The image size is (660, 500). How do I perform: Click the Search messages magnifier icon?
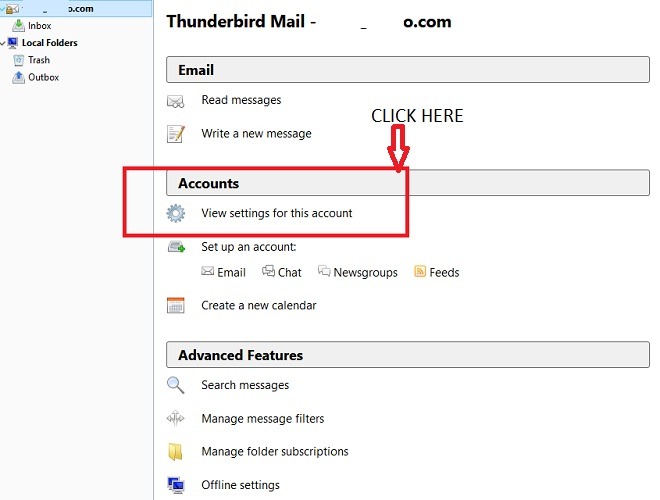pos(176,385)
